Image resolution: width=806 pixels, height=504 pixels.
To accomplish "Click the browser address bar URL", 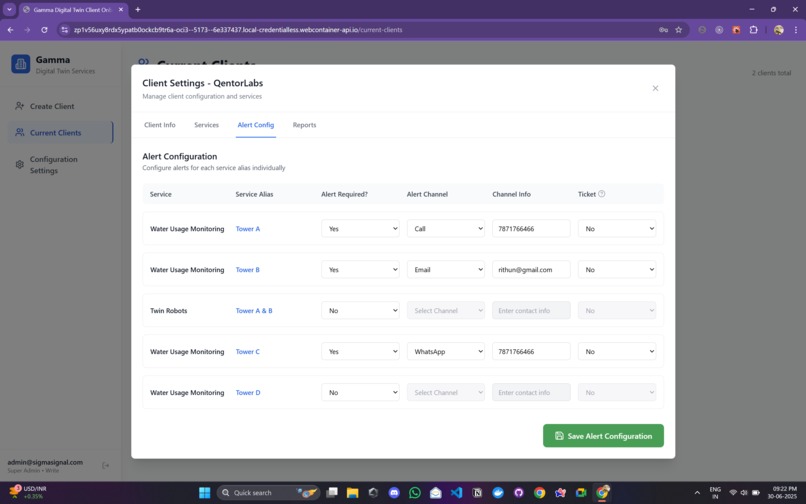I will (x=238, y=30).
